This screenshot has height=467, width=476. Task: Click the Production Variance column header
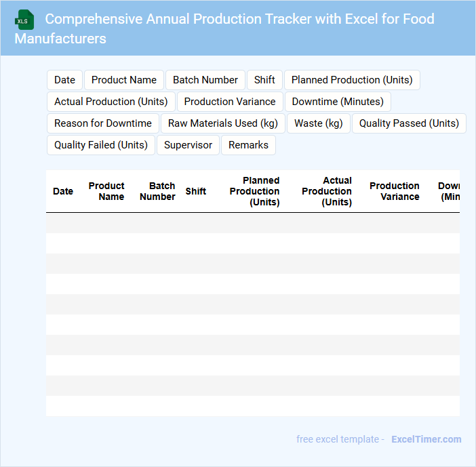(x=395, y=191)
